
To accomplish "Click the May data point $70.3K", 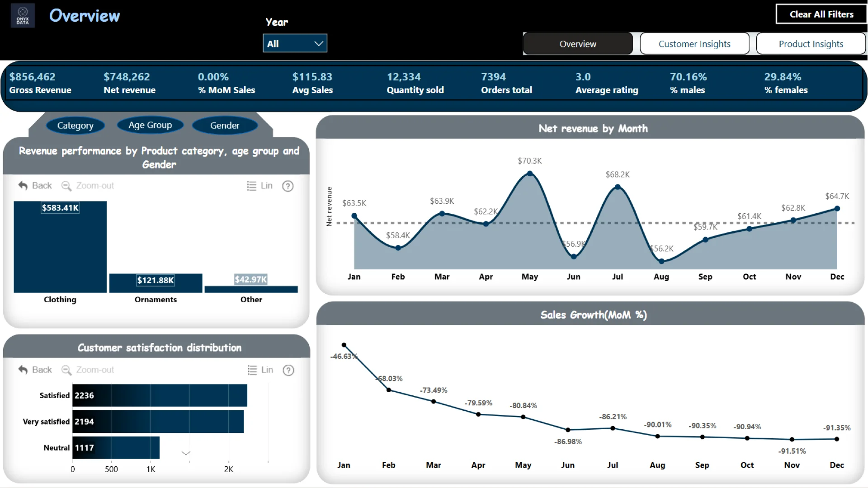I will coord(529,174).
